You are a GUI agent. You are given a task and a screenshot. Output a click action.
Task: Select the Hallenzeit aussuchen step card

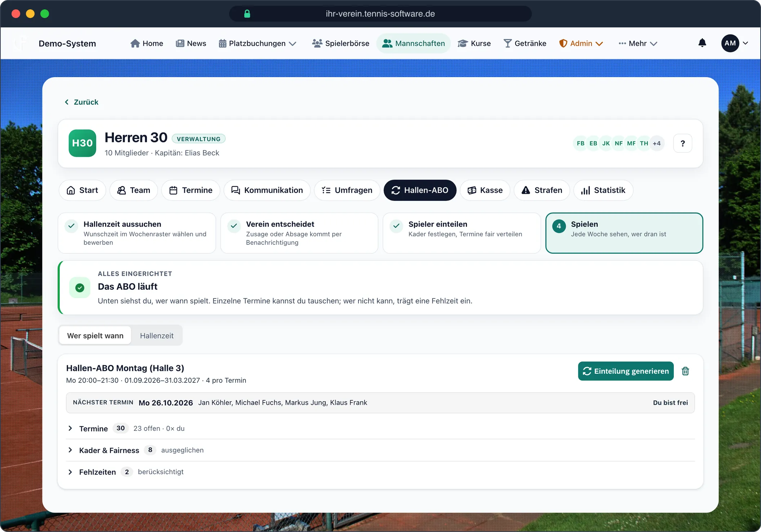(137, 233)
